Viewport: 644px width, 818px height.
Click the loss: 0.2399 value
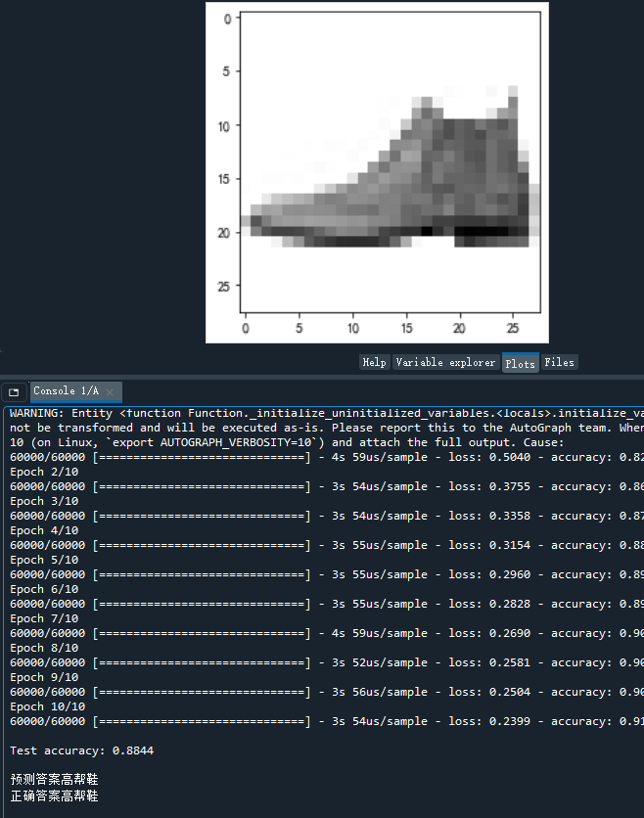489,721
